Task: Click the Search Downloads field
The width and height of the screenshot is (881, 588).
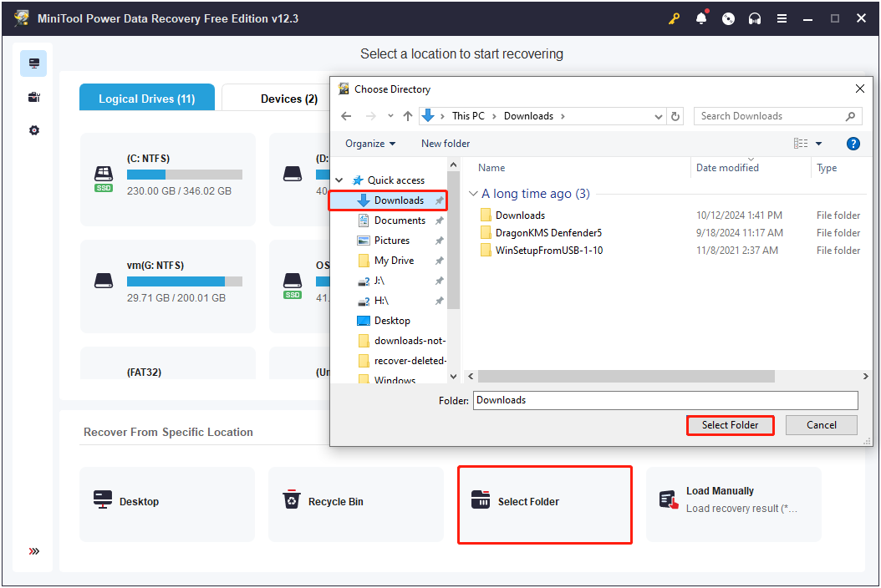Action: pos(777,116)
